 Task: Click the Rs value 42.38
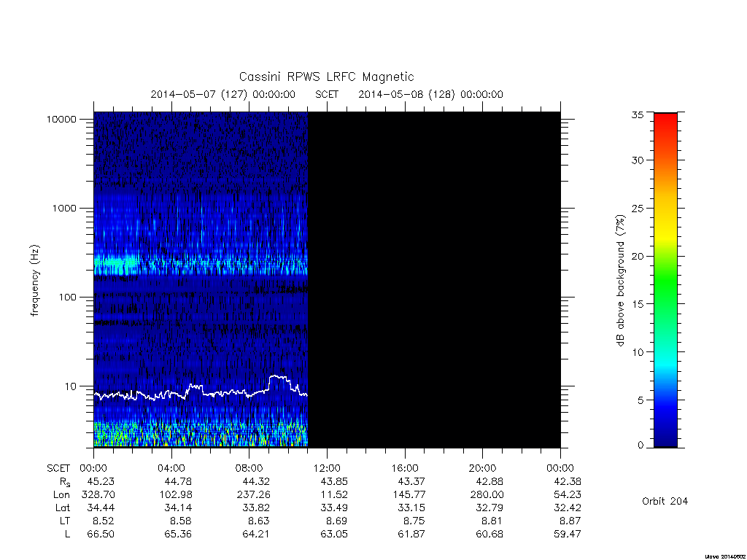coord(568,481)
